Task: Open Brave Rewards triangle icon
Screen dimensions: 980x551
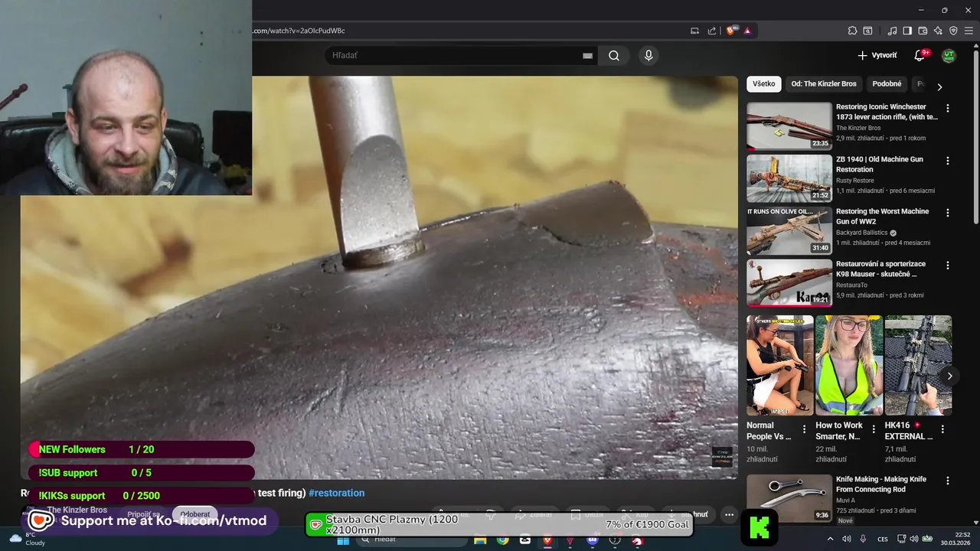Action: pyautogui.click(x=747, y=31)
